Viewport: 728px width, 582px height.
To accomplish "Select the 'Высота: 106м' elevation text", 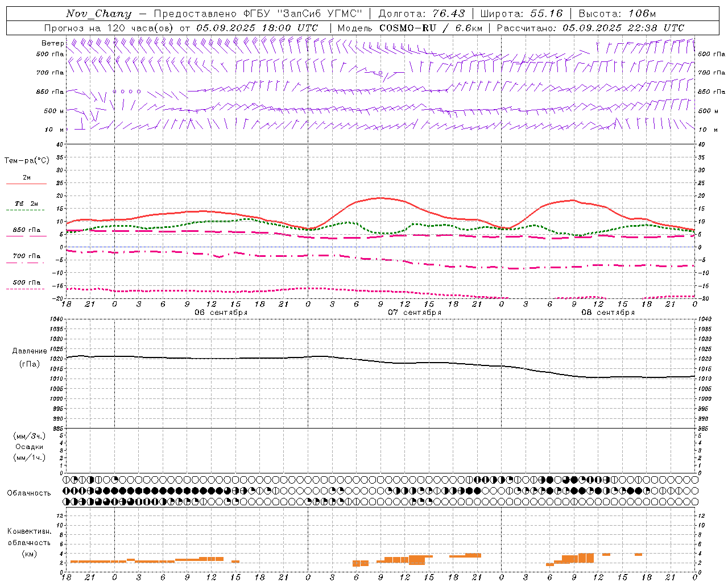I will [x=617, y=14].
